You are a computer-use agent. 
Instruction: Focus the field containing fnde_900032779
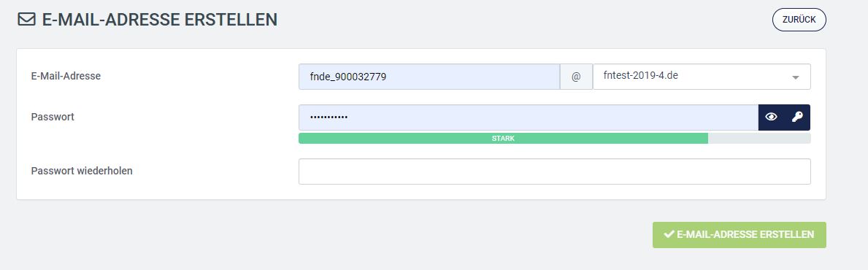coord(429,77)
